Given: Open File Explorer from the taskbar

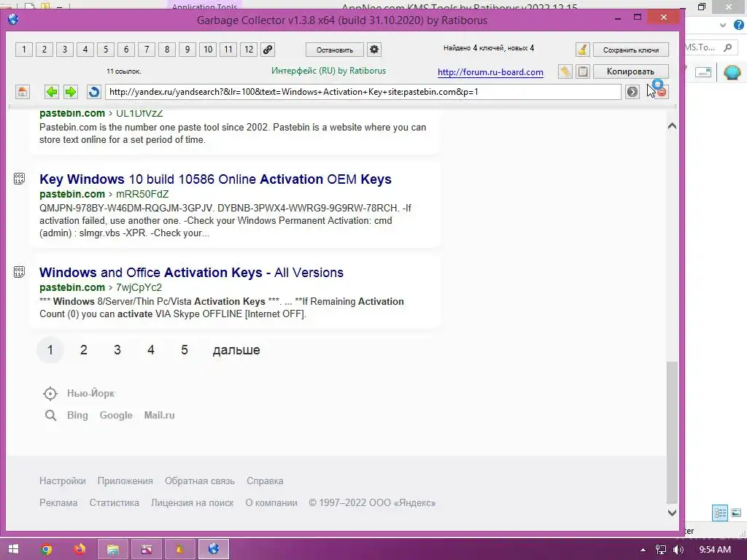Looking at the screenshot, I should pos(113,550).
